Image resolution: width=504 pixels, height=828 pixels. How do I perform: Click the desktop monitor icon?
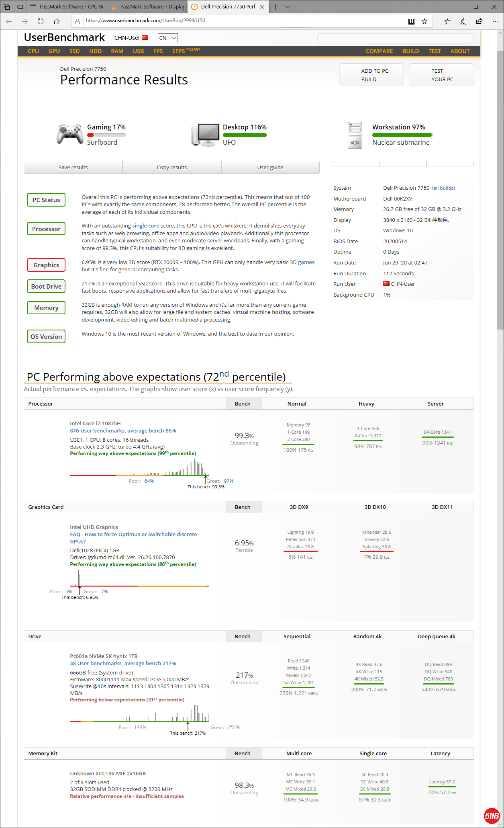click(x=205, y=135)
